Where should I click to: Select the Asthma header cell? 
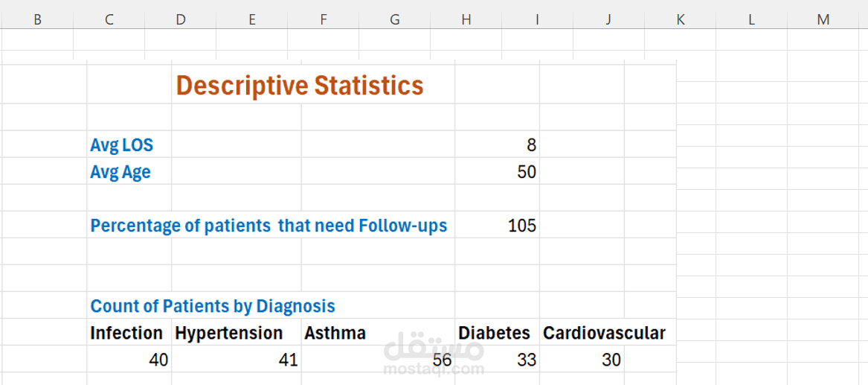click(x=335, y=333)
